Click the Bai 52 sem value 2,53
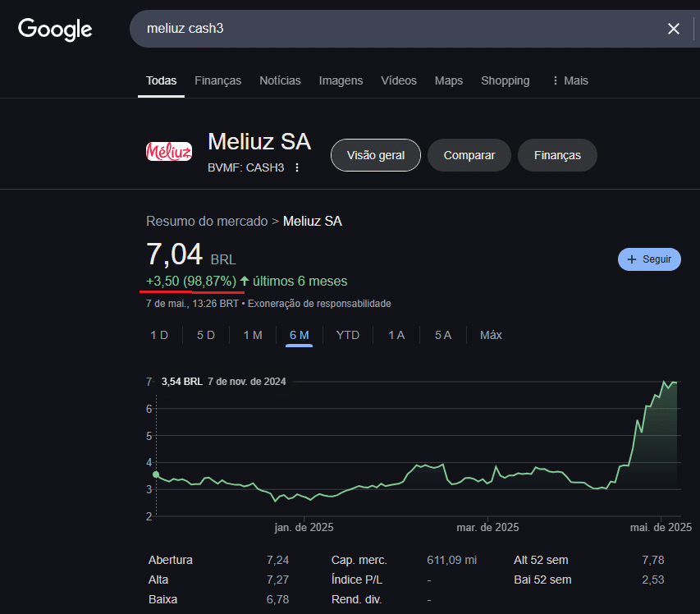Image resolution: width=700 pixels, height=614 pixels. point(653,580)
